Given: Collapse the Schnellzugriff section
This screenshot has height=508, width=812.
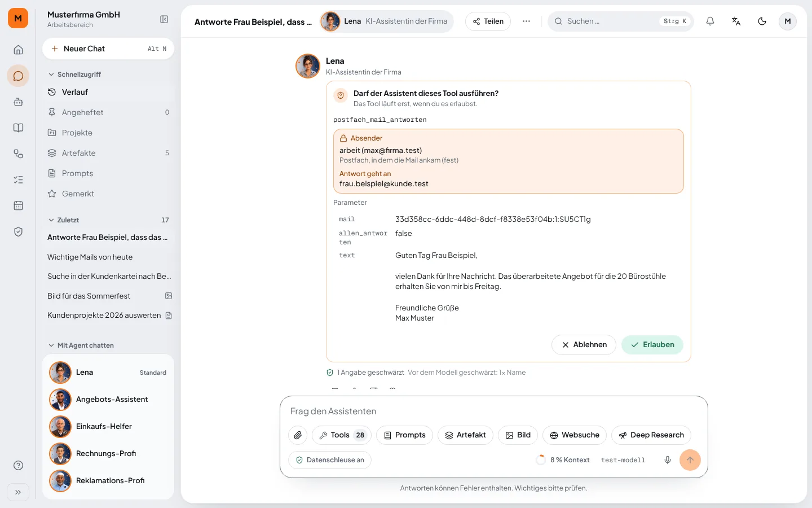Looking at the screenshot, I should click(75, 75).
